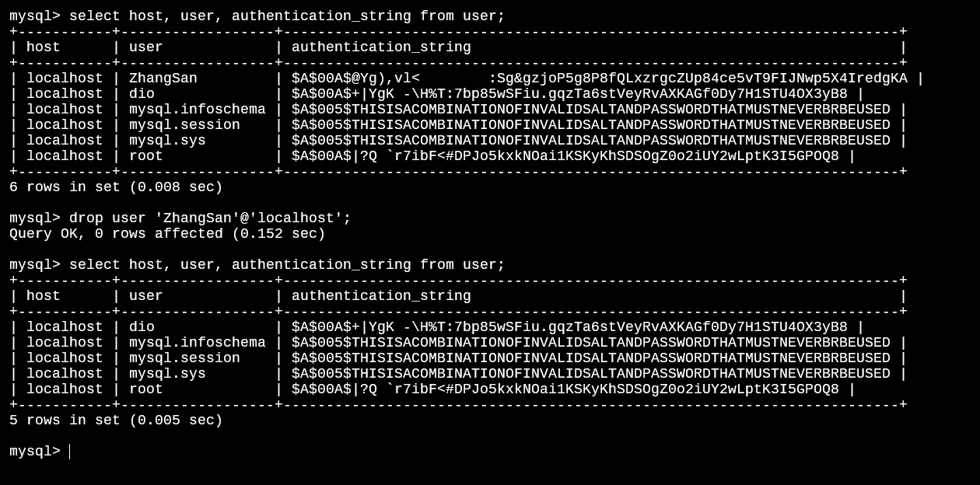The image size is (980, 485).
Task: Select dio user in the second result table
Action: click(x=142, y=327)
